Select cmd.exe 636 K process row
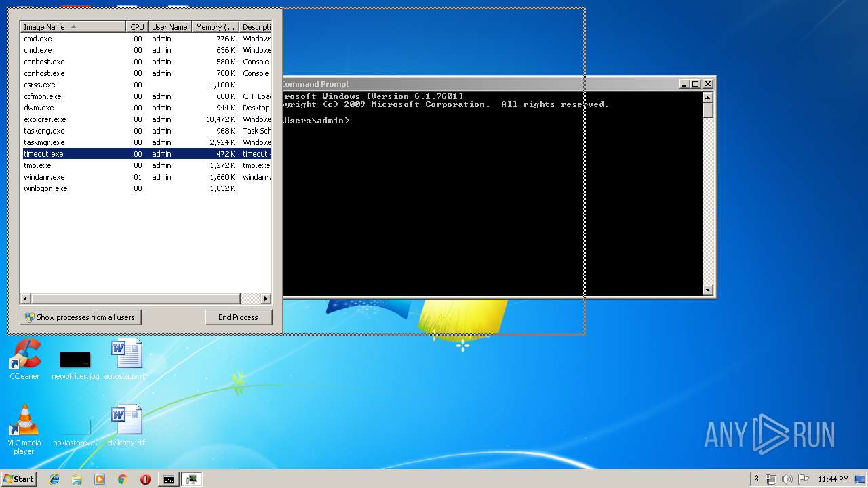Screen dimensions: 868x488 point(146,50)
